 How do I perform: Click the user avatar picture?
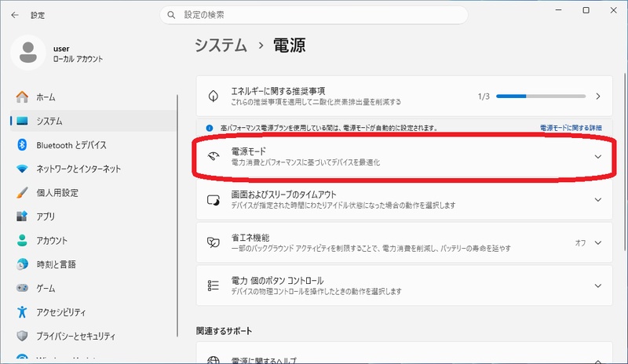coord(28,53)
